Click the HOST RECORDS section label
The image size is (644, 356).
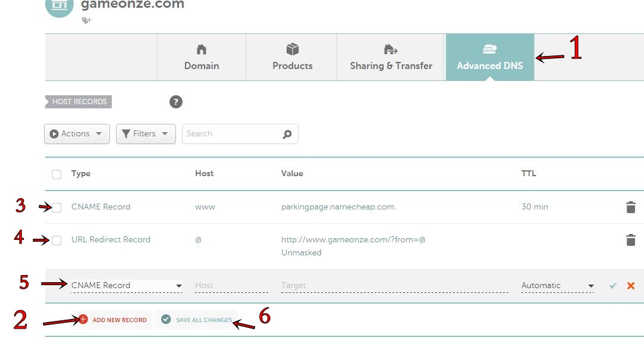(78, 102)
